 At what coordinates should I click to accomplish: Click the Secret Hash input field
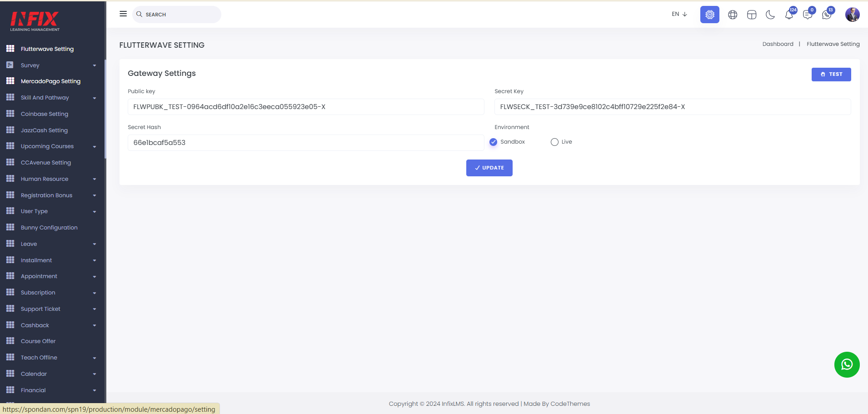(306, 143)
